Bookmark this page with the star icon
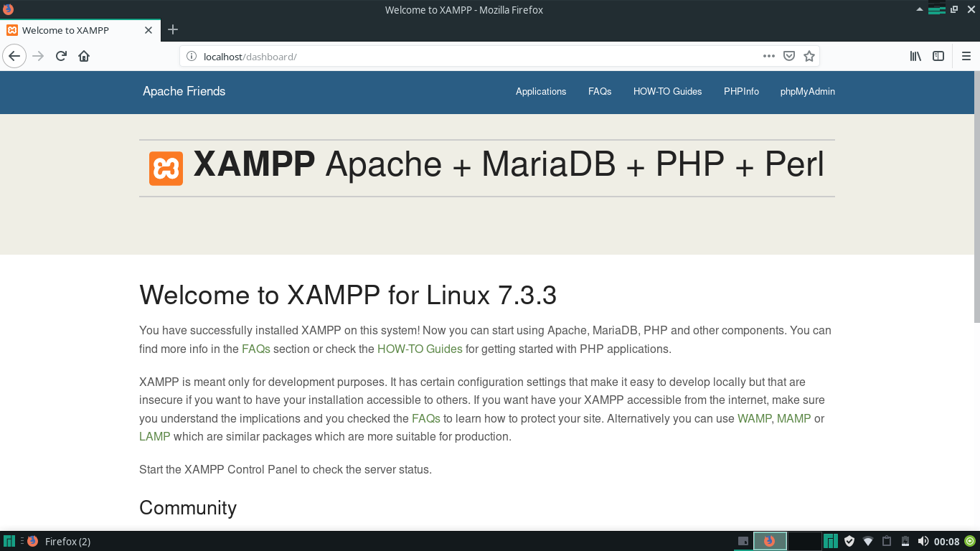The height and width of the screenshot is (551, 980). 809,56
